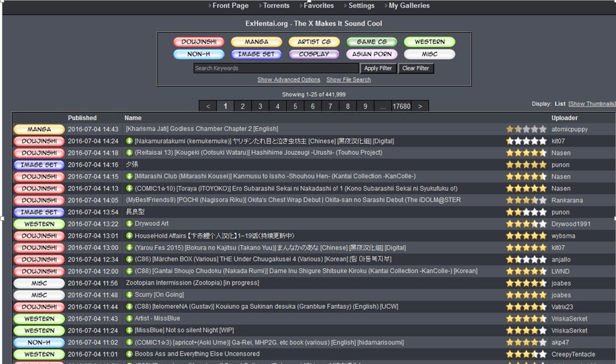The height and width of the screenshot is (364, 616).
Task: Click the Search Keywords input field
Action: [275, 68]
